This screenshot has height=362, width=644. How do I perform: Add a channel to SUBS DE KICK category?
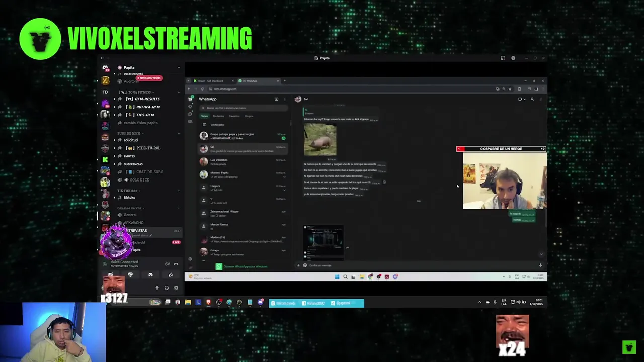pos(179,133)
